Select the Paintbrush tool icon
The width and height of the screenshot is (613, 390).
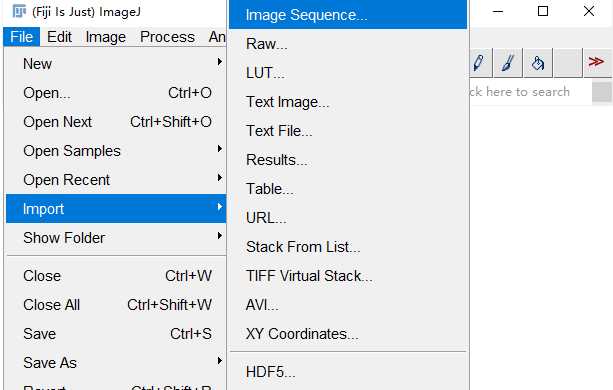(x=508, y=63)
